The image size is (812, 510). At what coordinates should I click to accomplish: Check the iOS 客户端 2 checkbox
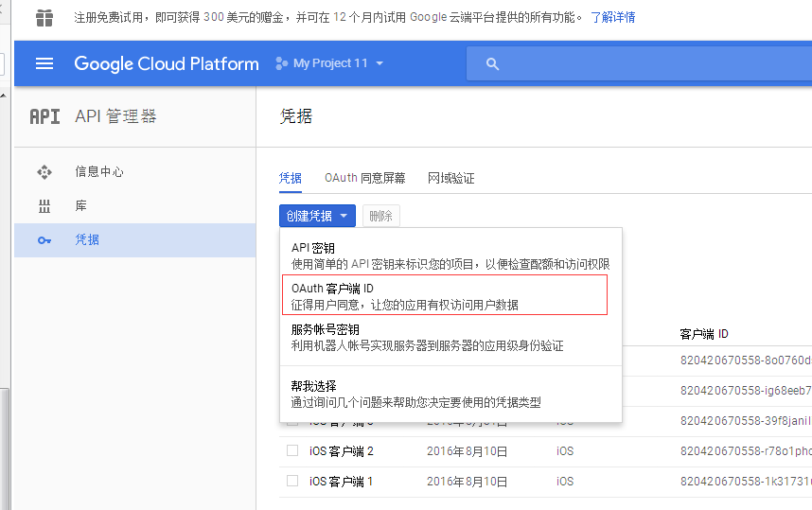292,450
